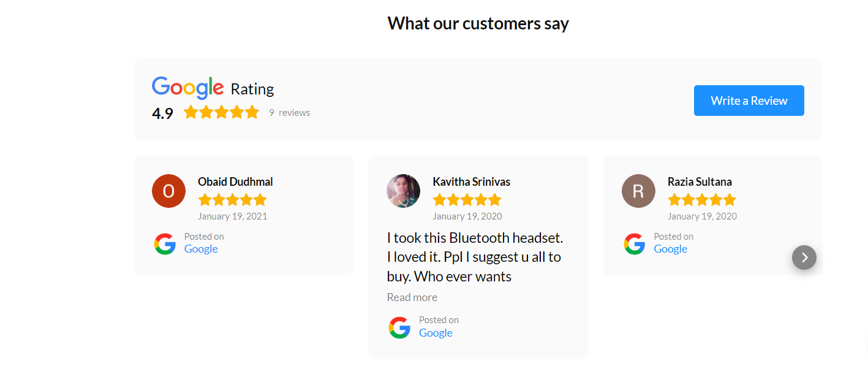Viewport: 868px width, 374px height.
Task: Select Kavitha Srinivas's reviewer name
Action: [x=471, y=181]
